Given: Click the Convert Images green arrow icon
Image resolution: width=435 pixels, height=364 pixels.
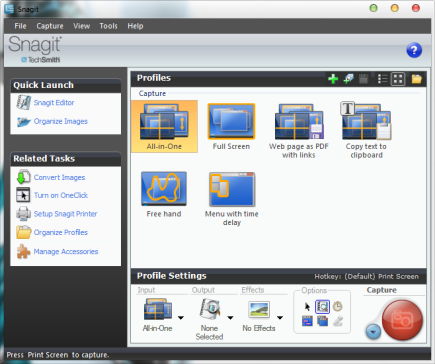Looking at the screenshot, I should (23, 177).
